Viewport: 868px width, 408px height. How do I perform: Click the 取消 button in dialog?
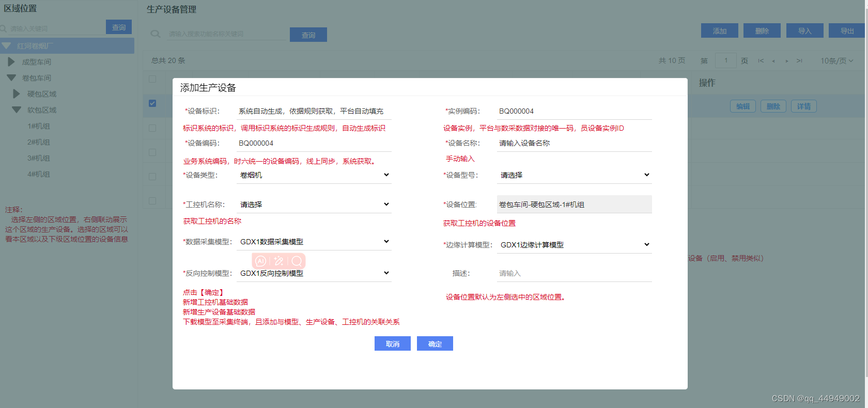[x=393, y=343]
